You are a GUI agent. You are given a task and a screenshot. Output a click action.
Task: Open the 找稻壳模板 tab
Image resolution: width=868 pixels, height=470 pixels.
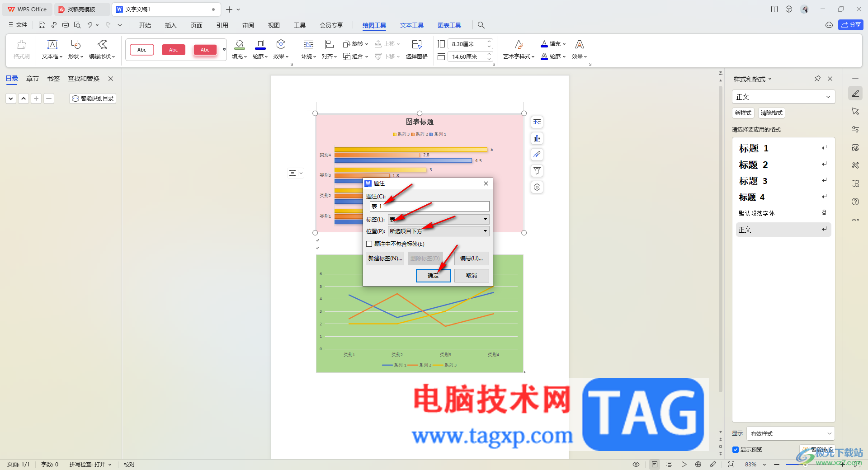click(x=81, y=9)
